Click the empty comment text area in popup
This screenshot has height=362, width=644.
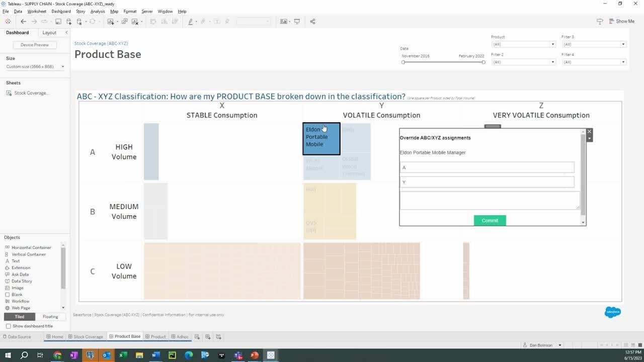pyautogui.click(x=490, y=200)
